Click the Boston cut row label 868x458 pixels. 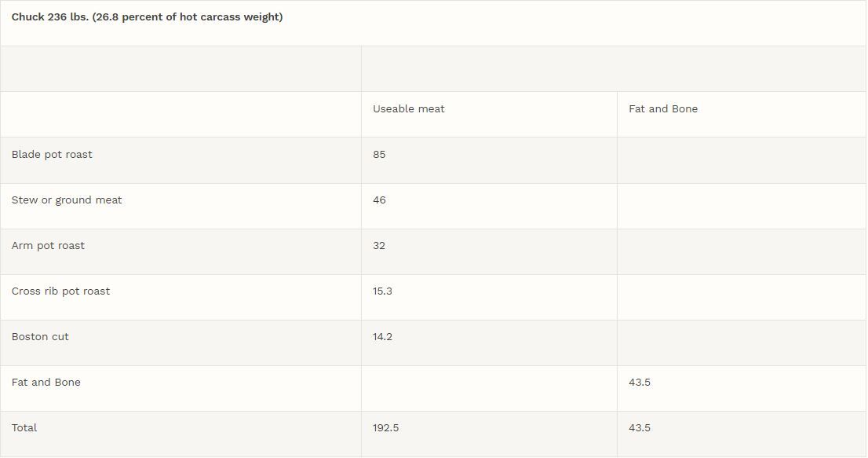pyautogui.click(x=40, y=337)
